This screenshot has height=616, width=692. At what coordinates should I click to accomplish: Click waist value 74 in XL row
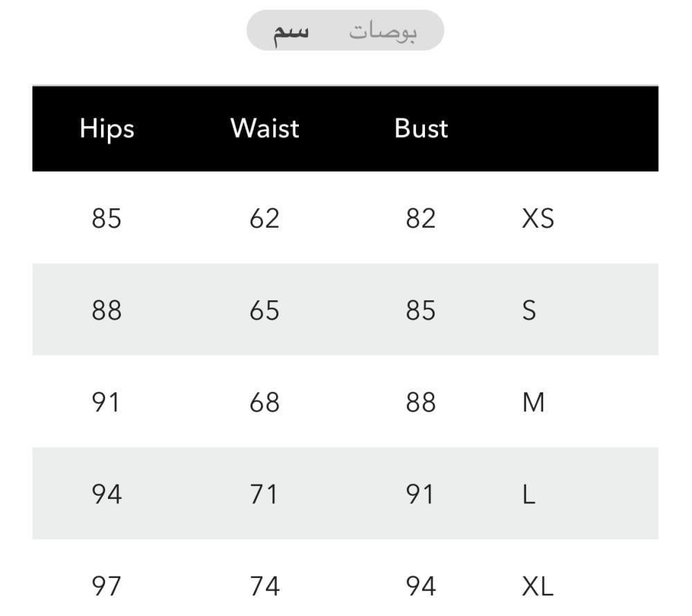pyautogui.click(x=264, y=586)
